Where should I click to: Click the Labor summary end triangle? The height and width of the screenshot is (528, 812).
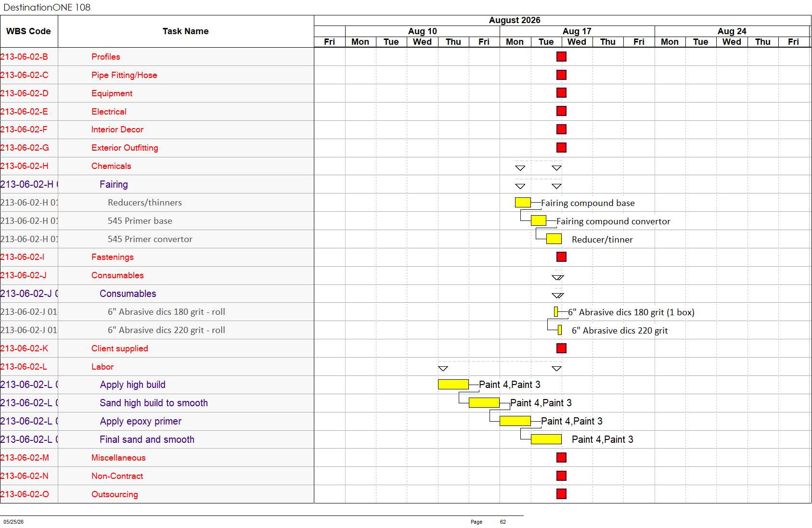pyautogui.click(x=557, y=369)
